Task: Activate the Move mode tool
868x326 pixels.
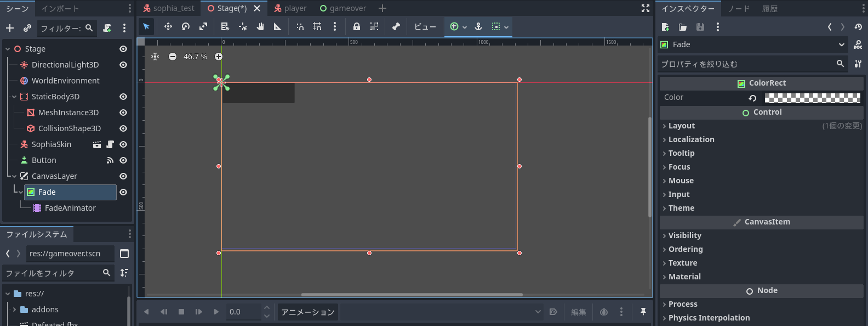Action: (x=168, y=26)
